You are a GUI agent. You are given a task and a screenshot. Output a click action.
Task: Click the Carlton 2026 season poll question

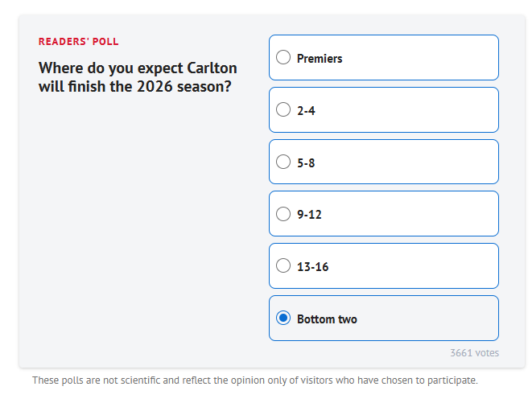click(137, 77)
